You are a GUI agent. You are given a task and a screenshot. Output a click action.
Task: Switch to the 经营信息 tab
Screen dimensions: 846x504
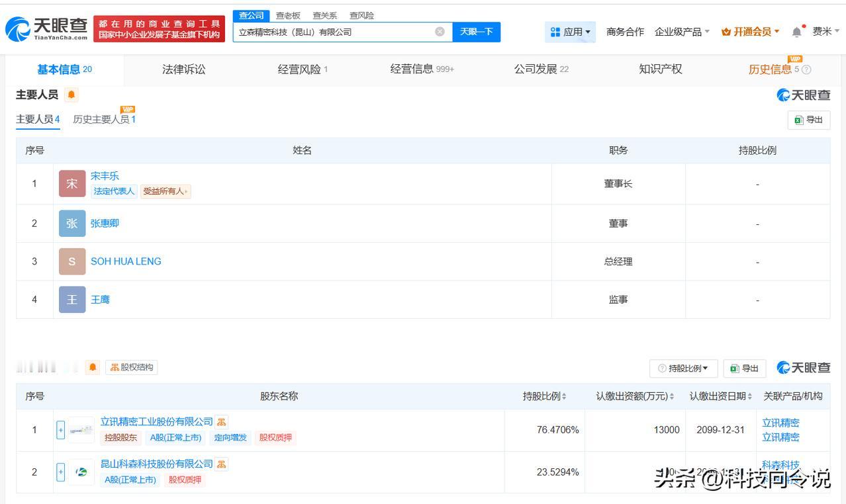point(422,69)
